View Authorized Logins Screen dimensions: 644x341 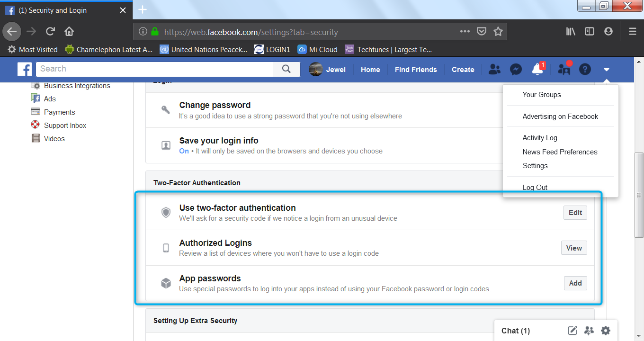pos(574,248)
